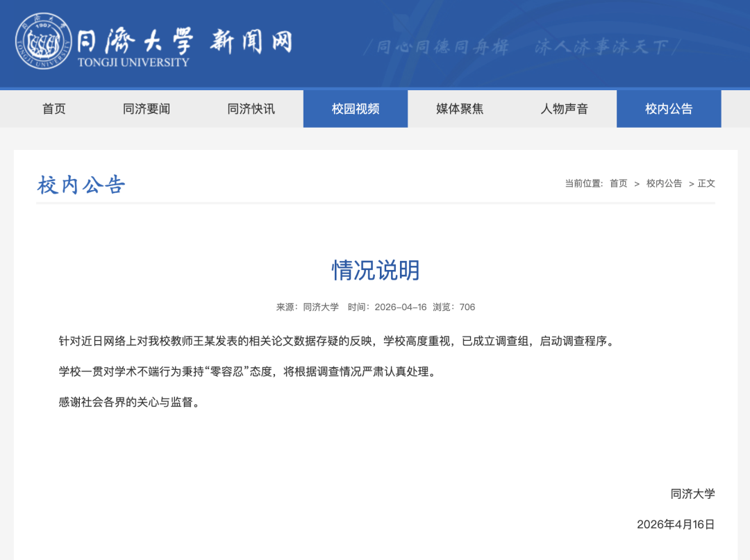
Task: Open the 人物声音 navigation tab
Action: tap(564, 109)
